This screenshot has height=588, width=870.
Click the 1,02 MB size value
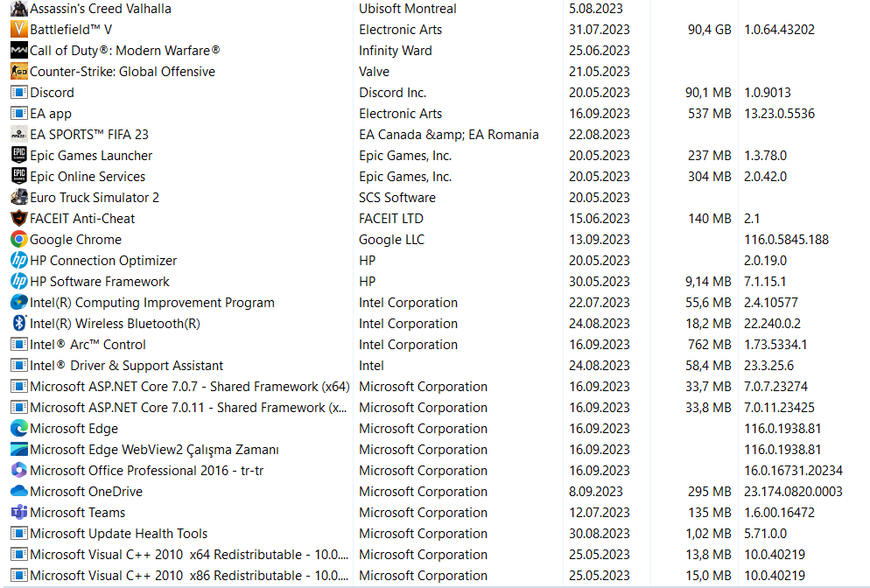point(708,534)
